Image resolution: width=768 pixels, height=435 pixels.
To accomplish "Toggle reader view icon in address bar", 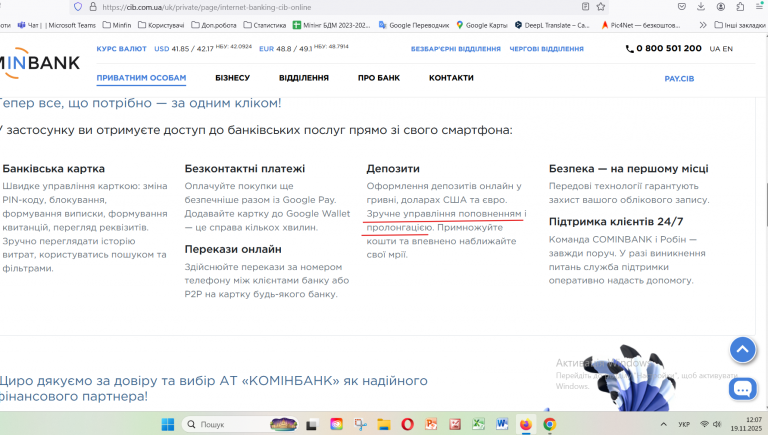I will [585, 6].
